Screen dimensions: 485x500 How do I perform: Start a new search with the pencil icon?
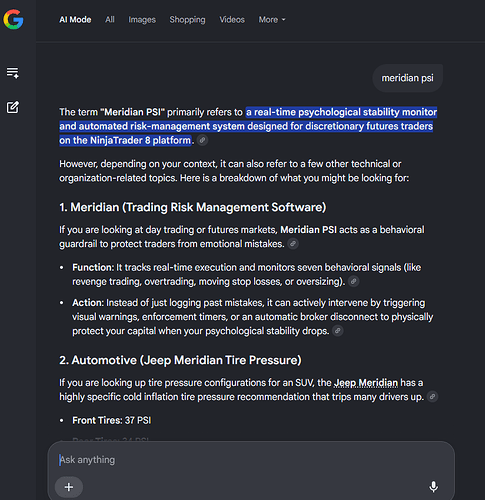click(x=13, y=107)
